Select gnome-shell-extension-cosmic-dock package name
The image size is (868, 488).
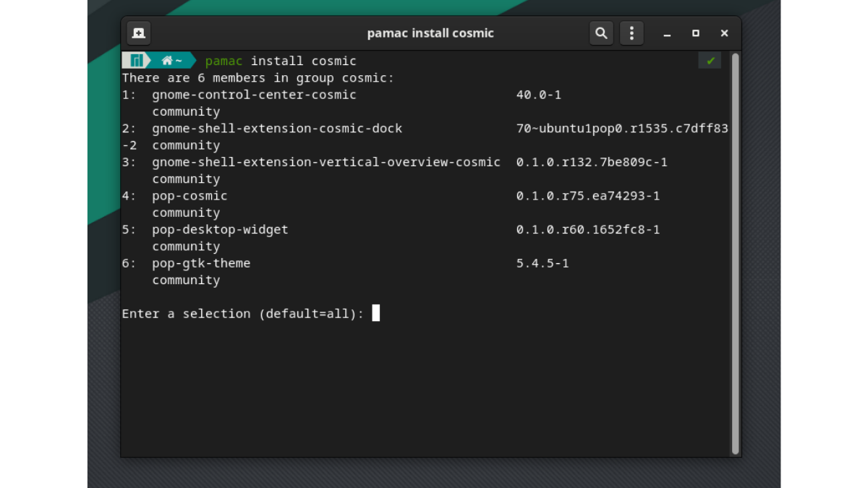click(x=277, y=129)
